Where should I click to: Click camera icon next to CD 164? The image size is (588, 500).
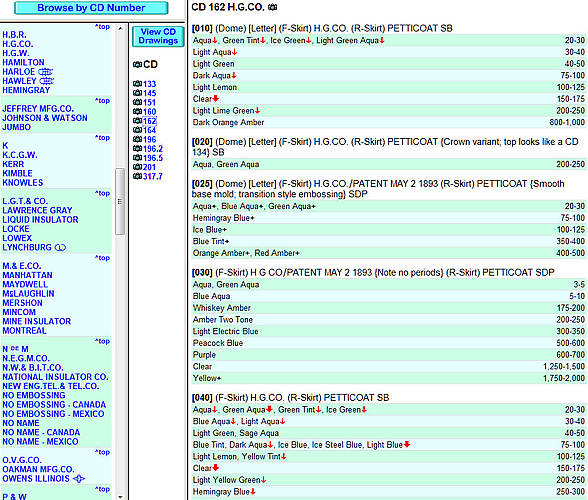point(137,130)
